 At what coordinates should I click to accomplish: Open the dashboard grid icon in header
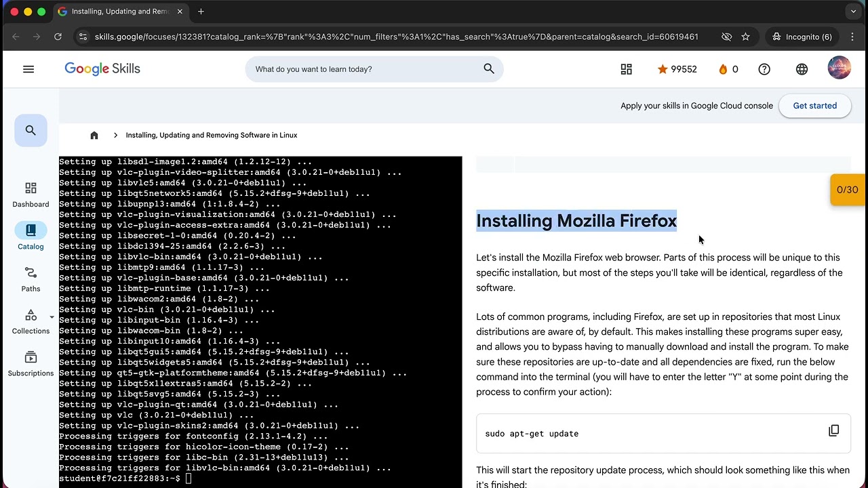(x=627, y=69)
